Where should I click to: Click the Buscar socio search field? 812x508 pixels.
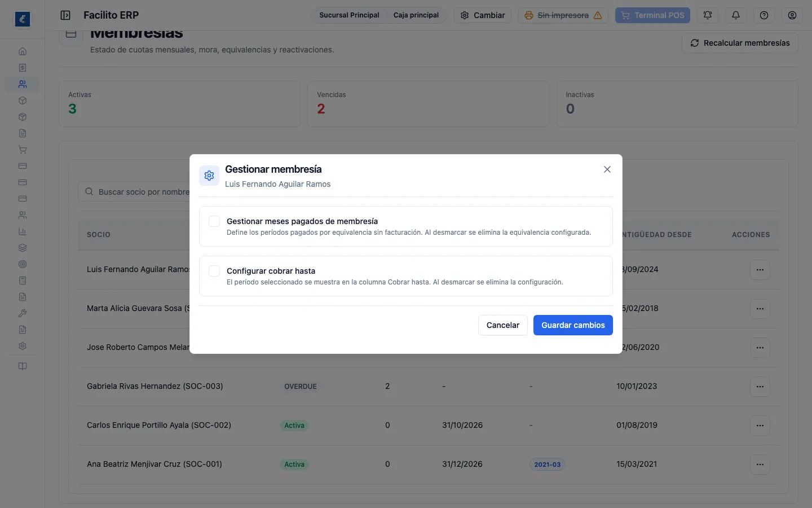135,192
